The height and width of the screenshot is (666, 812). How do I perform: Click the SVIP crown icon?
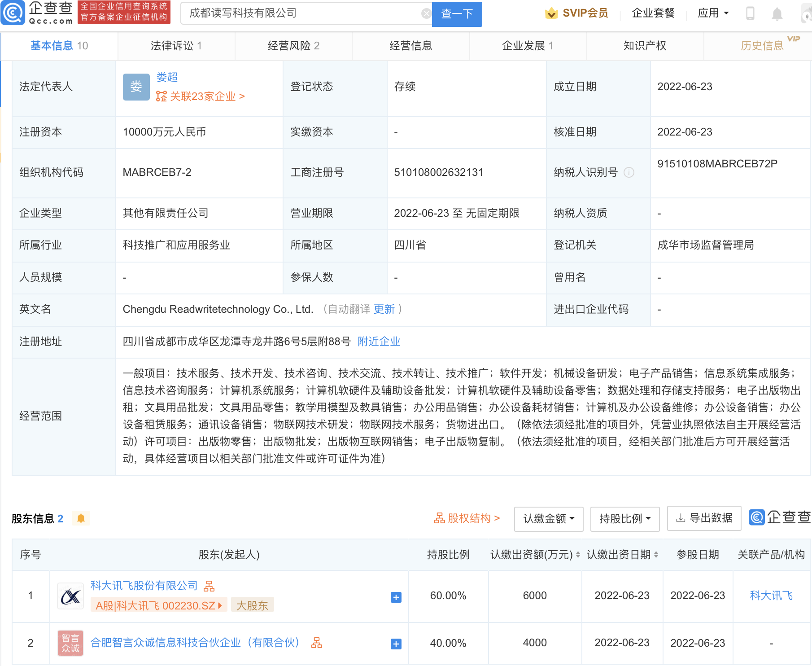click(551, 13)
